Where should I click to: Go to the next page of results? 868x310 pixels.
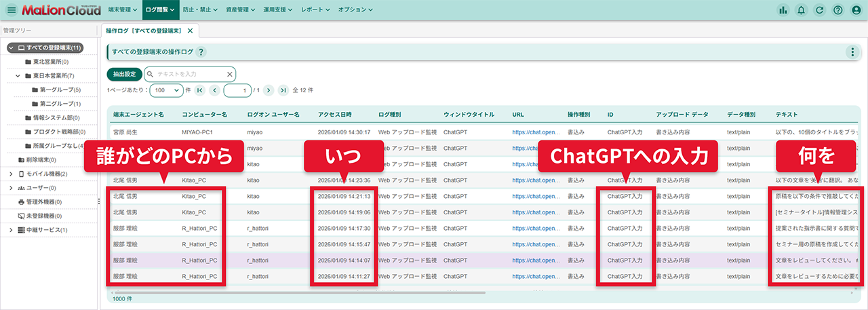pos(269,90)
